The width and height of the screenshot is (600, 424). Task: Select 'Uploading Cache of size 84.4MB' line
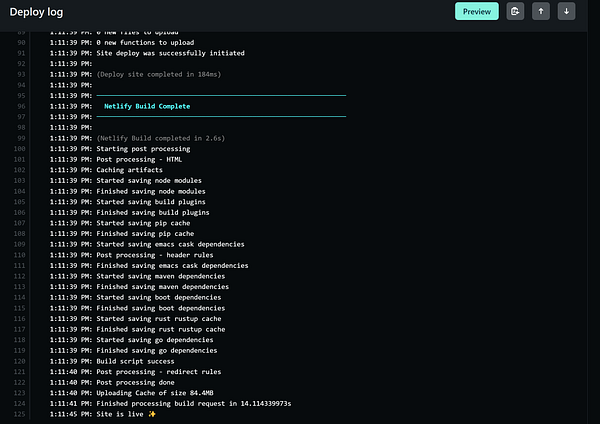(x=155, y=393)
